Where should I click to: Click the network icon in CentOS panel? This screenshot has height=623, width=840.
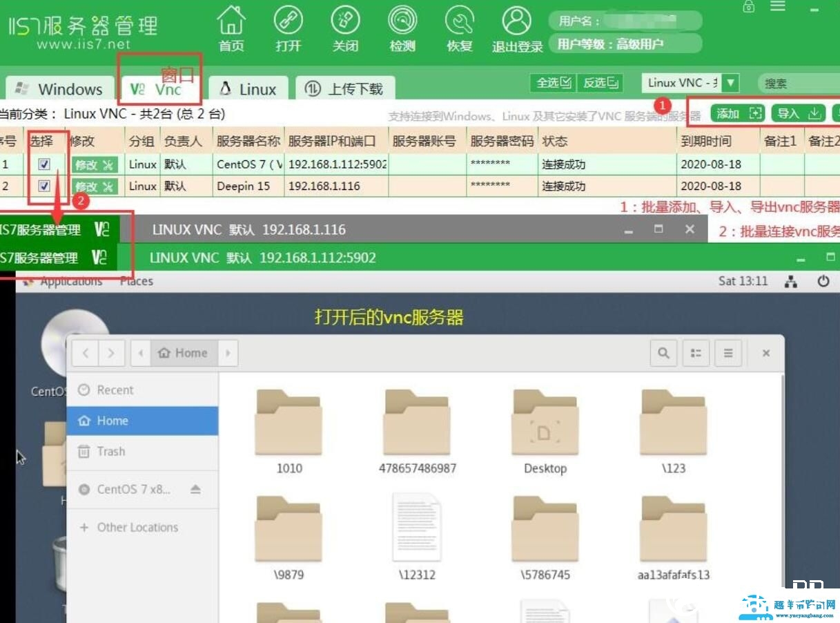click(791, 282)
